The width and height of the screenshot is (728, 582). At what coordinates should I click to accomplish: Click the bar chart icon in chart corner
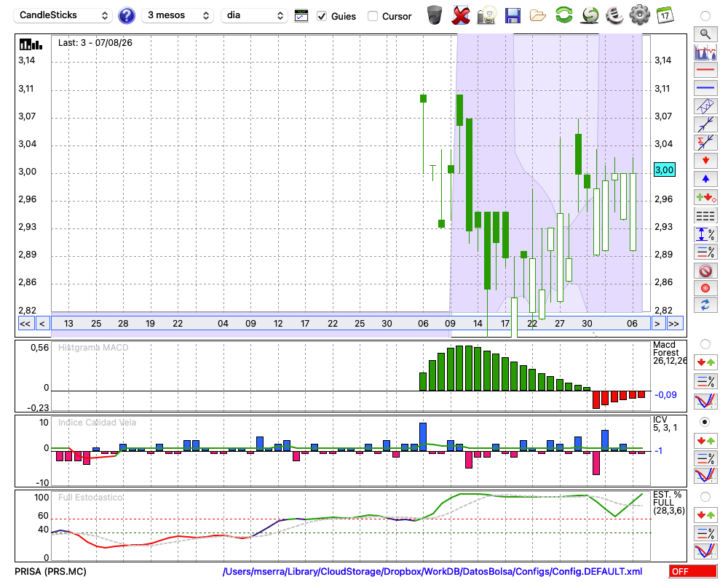click(31, 44)
